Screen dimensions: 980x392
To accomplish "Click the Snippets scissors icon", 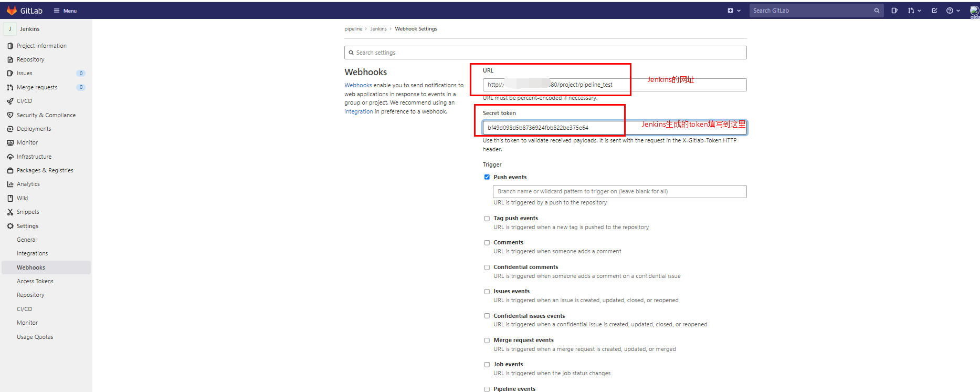I will [x=10, y=212].
